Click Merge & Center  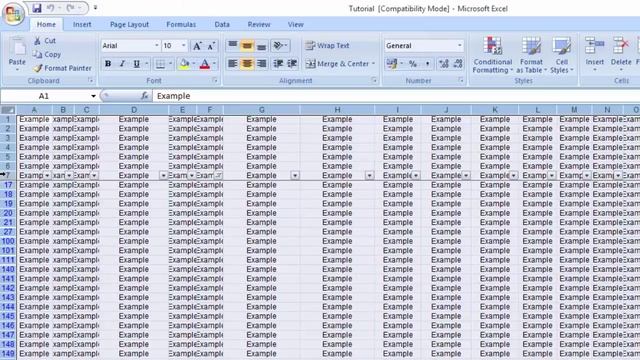click(338, 64)
